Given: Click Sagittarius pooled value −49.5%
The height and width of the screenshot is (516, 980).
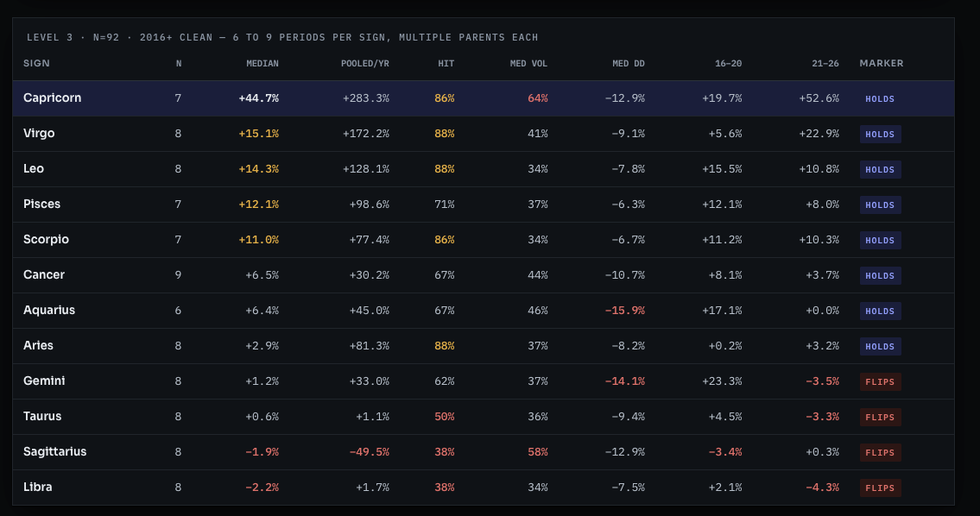Looking at the screenshot, I should pos(369,451).
